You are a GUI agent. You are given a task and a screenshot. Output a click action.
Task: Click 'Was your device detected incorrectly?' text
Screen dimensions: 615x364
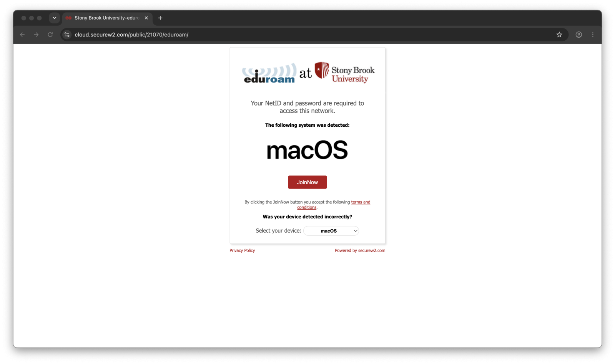307,217
